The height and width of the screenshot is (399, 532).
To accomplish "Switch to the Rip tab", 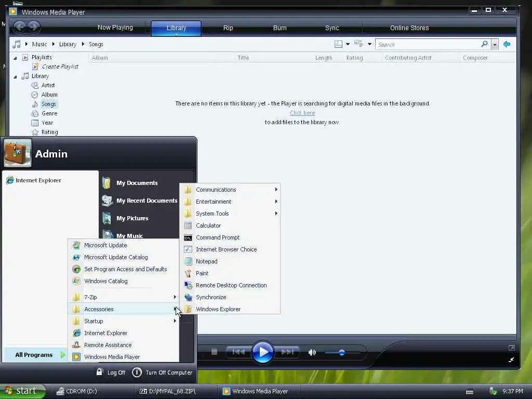I will click(x=228, y=28).
